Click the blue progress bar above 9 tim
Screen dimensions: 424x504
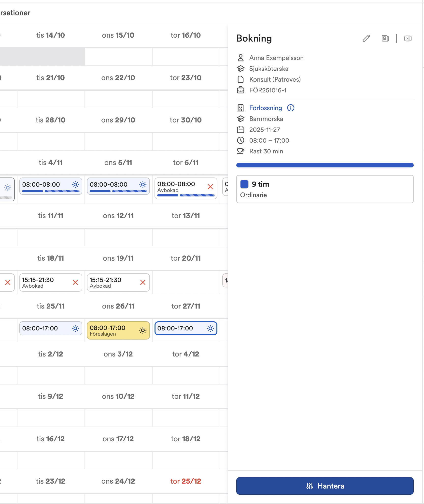[325, 165]
